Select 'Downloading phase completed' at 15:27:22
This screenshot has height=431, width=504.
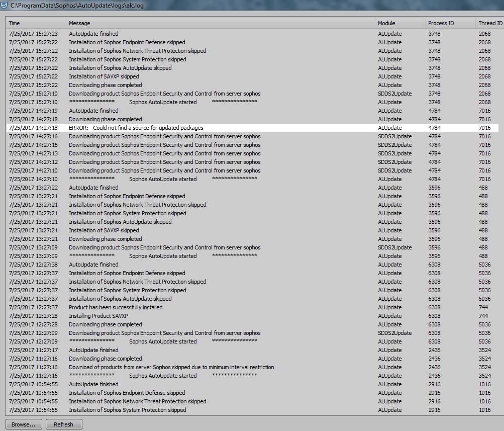pos(252,85)
